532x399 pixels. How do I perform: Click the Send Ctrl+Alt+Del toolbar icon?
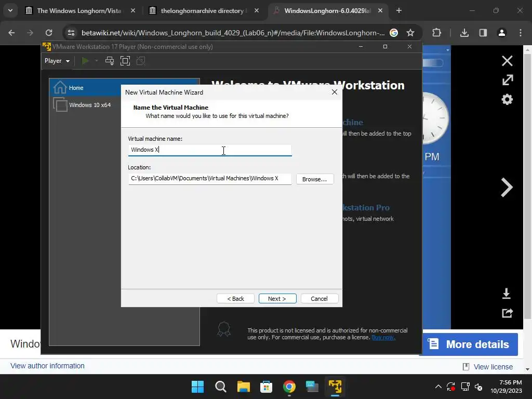coord(110,61)
